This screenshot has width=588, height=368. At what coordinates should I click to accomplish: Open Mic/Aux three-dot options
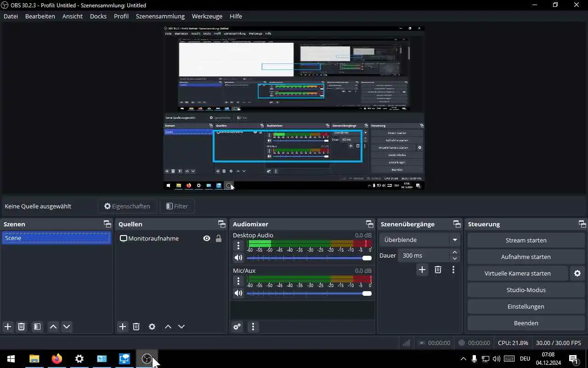click(x=238, y=281)
